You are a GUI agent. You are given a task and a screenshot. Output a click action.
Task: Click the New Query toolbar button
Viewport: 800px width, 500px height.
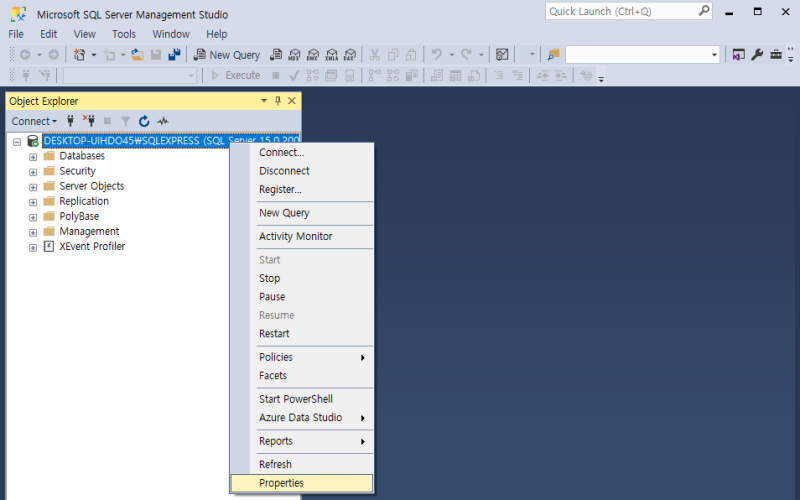click(227, 55)
